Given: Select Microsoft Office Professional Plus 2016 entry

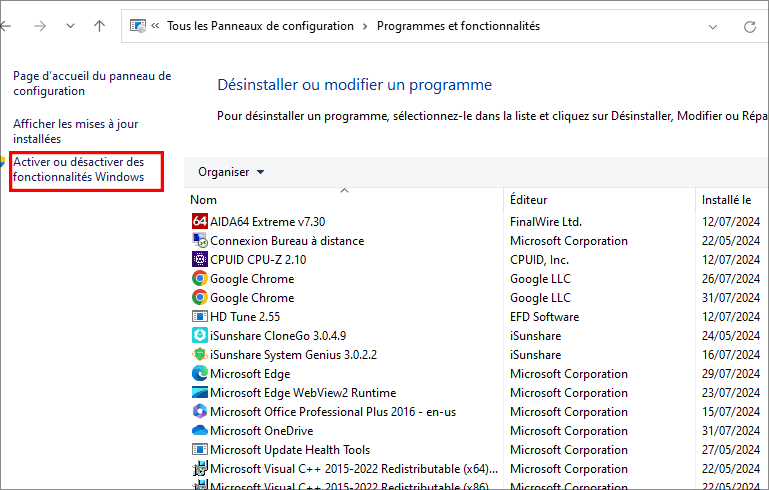Looking at the screenshot, I should 333,412.
